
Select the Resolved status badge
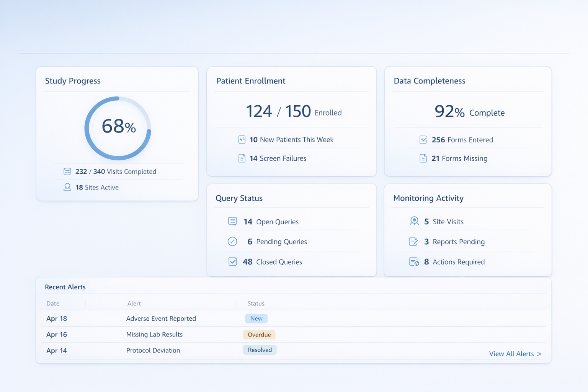click(260, 350)
